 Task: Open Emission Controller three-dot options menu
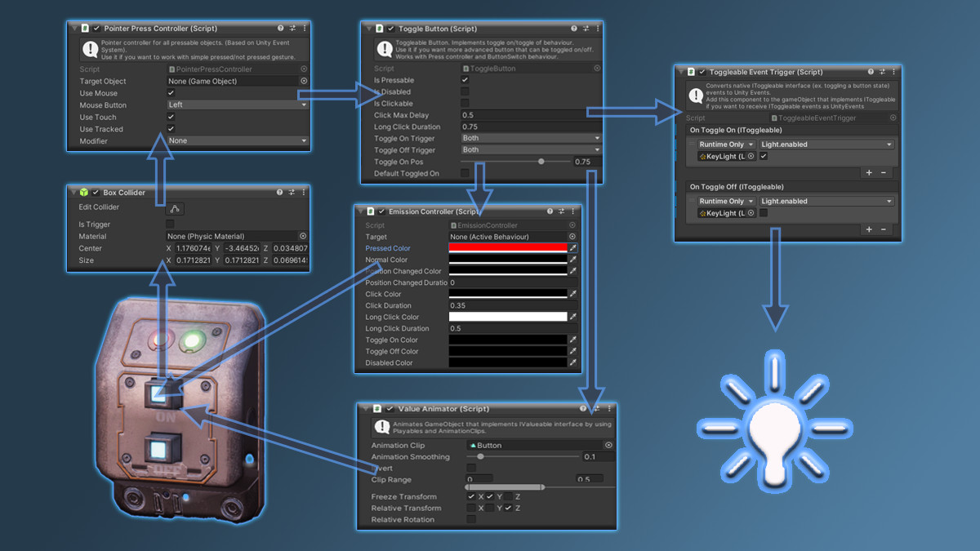click(575, 211)
